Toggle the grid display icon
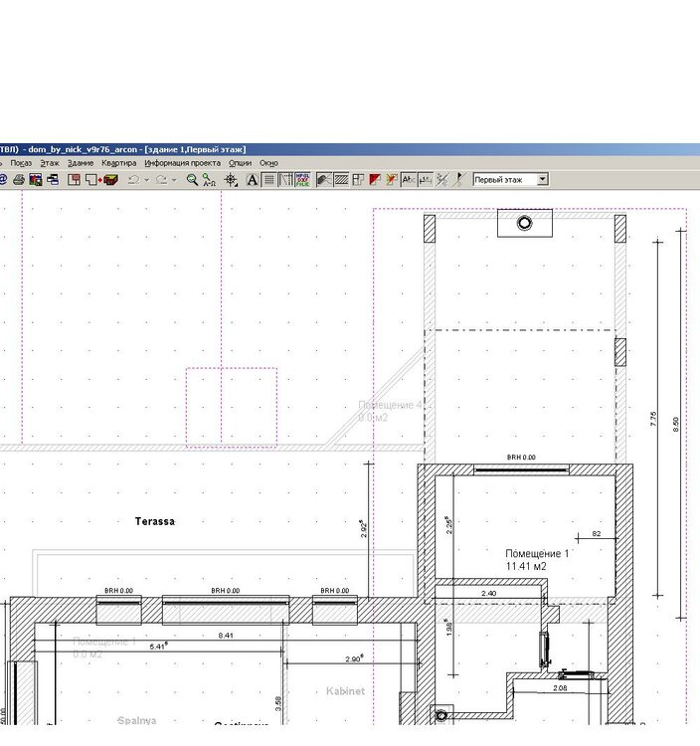The width and height of the screenshot is (700, 746). (269, 180)
